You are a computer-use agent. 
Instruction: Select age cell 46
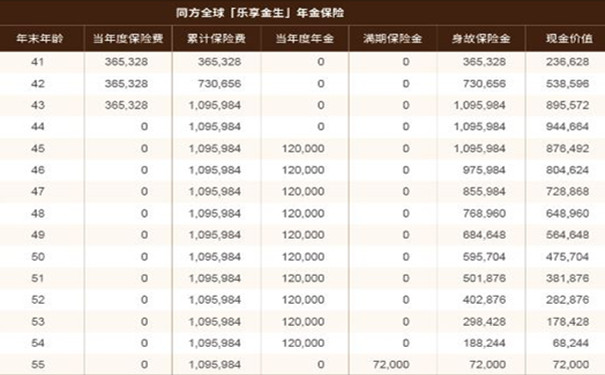(37, 170)
